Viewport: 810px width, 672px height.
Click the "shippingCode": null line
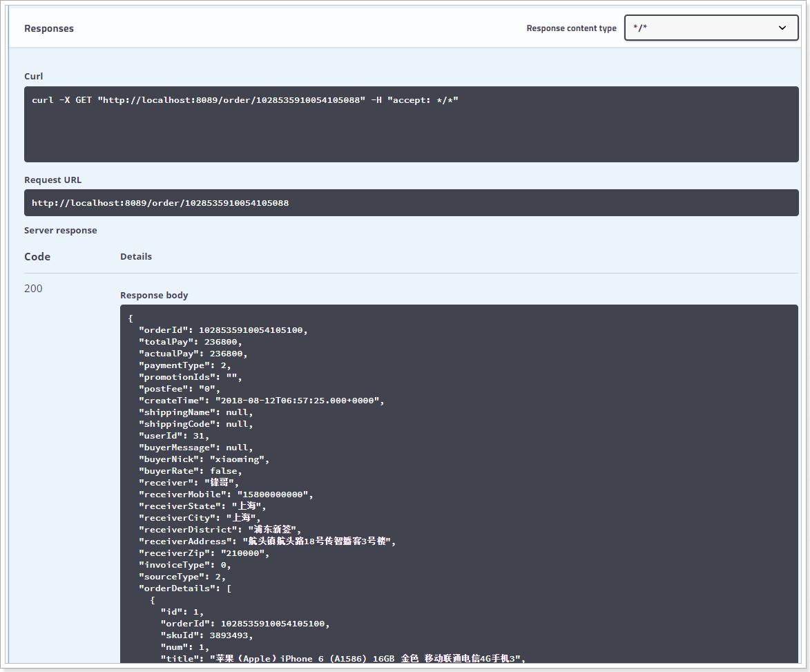click(x=196, y=424)
